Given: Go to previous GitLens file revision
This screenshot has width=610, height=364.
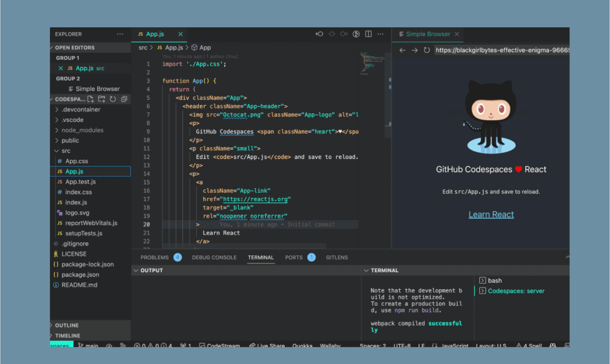Looking at the screenshot, I should point(319,34).
